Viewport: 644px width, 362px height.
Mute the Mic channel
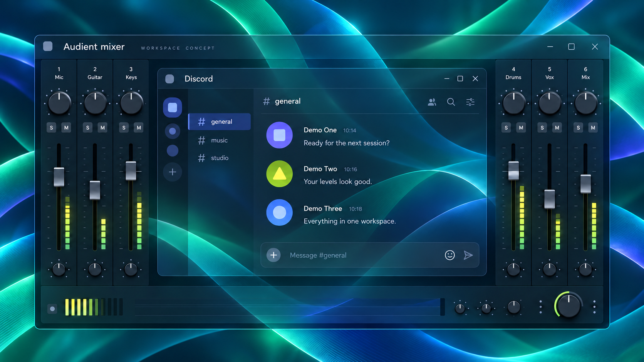tap(66, 128)
